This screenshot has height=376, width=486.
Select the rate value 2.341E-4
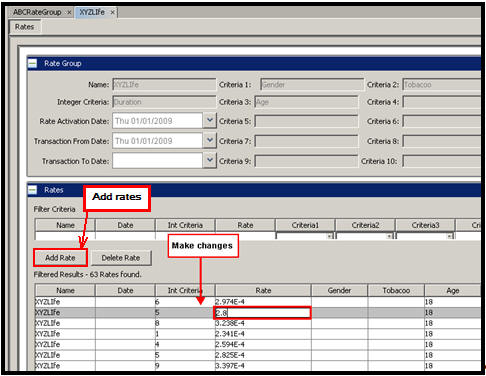(x=230, y=334)
